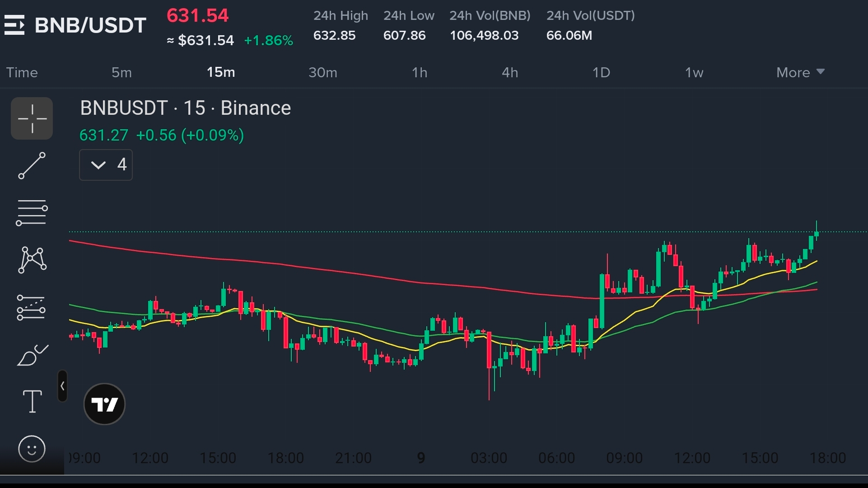Collapse the left drawing toolbar
The width and height of the screenshot is (868, 488).
62,386
